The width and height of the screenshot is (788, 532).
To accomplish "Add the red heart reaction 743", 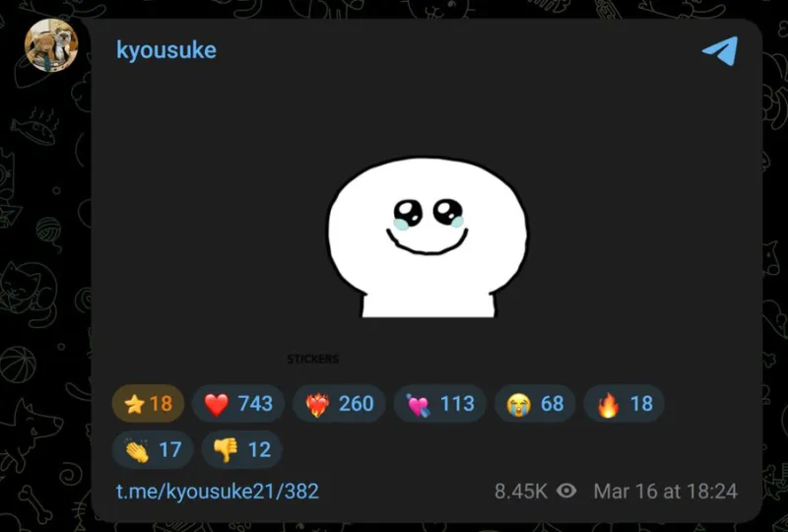I will 238,403.
